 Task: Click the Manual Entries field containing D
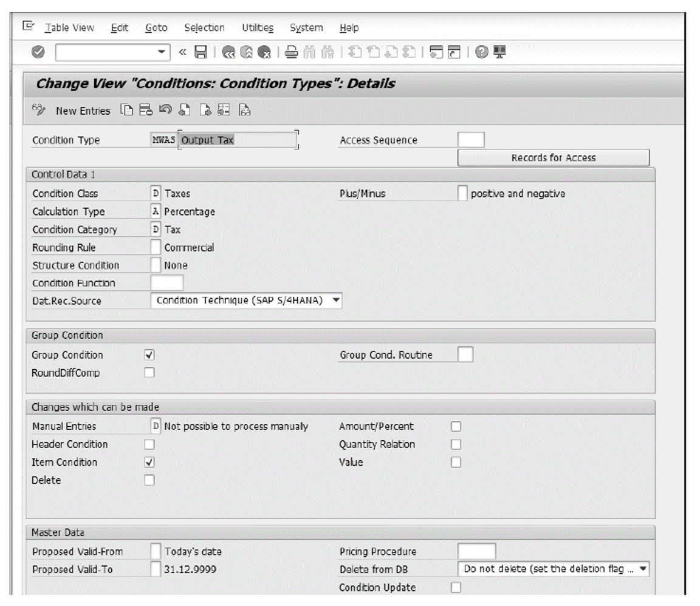click(156, 426)
